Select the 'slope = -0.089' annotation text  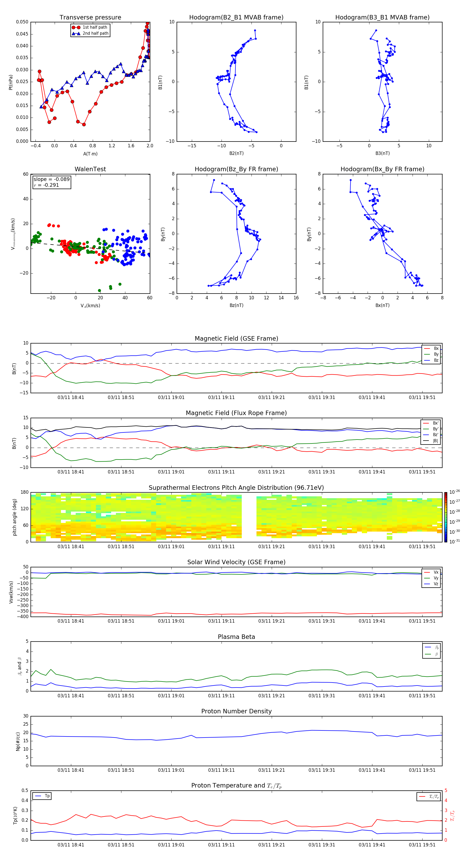52,179
